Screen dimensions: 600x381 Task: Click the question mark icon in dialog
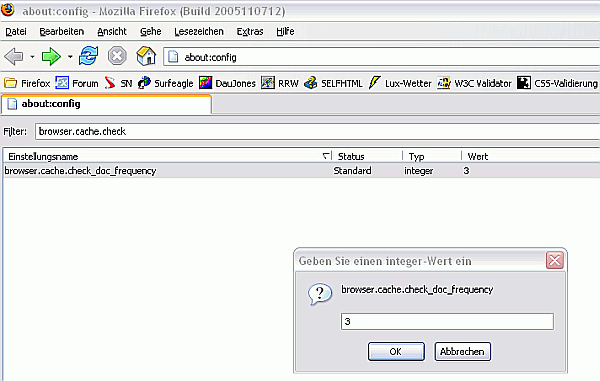click(320, 294)
